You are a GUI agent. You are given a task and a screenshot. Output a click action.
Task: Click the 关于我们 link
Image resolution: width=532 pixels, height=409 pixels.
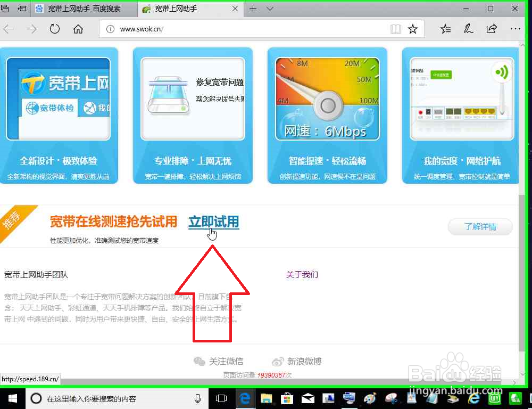pos(302,274)
